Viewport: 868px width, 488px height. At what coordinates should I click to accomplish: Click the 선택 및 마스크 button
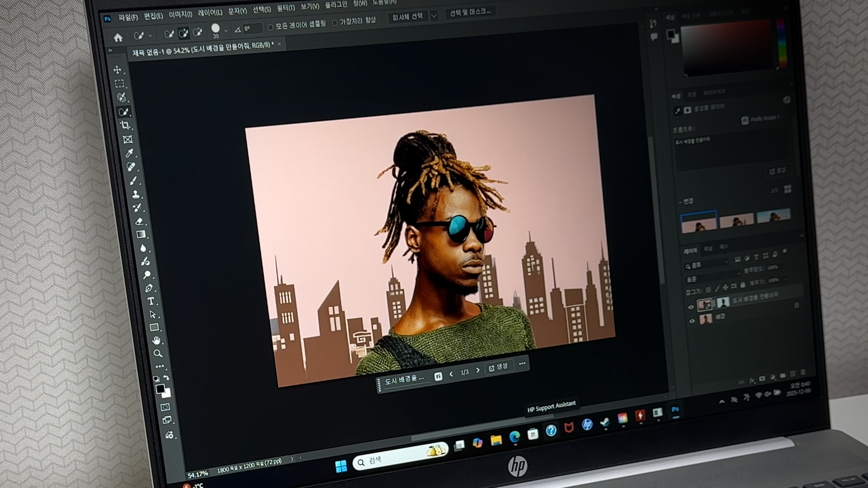tap(470, 12)
